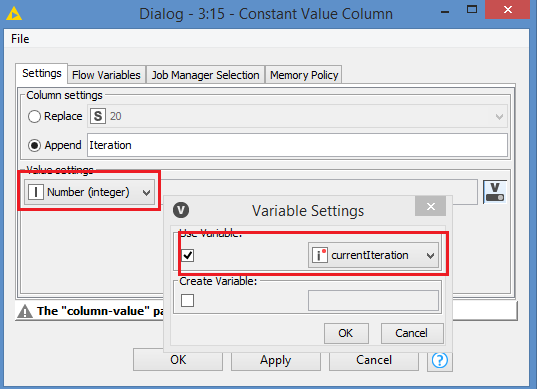Click the flow variable button icon beside value field

(495, 192)
